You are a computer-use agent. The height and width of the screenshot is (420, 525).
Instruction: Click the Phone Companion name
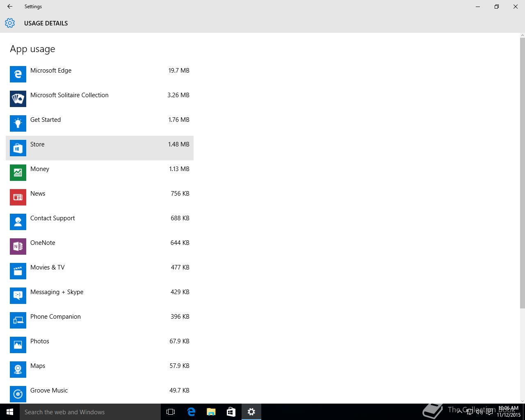[x=55, y=317]
